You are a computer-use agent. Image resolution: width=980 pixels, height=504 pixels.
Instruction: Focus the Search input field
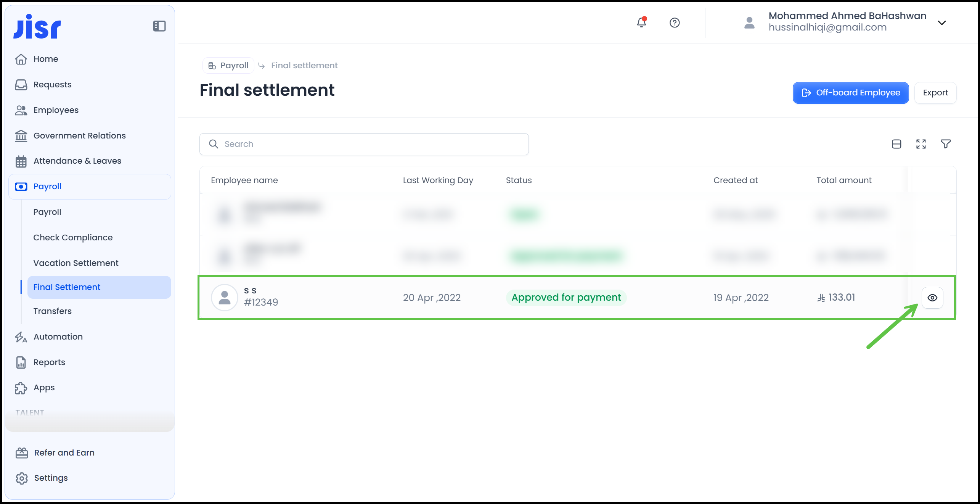364,144
